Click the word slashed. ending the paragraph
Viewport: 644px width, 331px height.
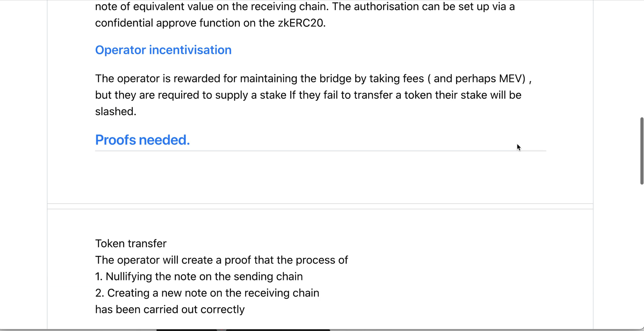[x=116, y=111]
